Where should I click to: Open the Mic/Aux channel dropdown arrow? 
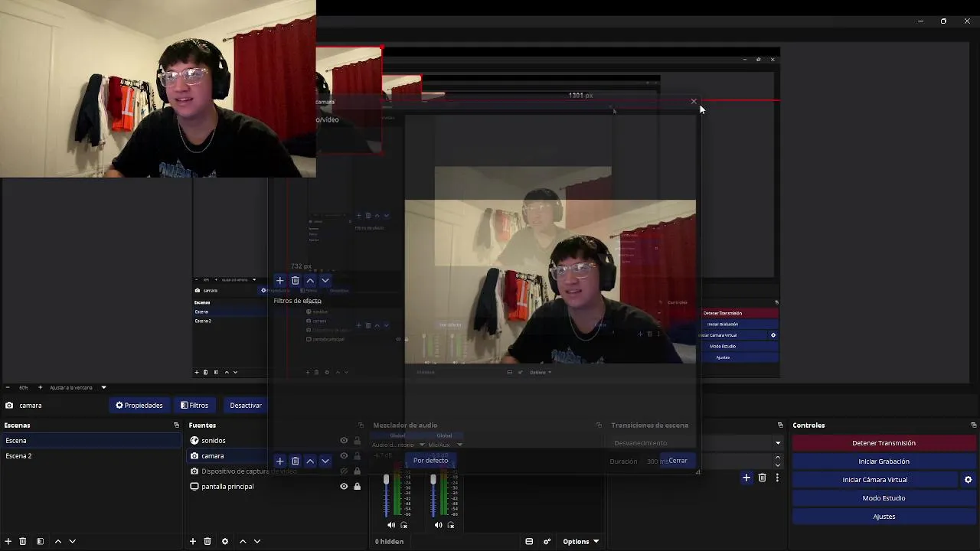coord(459,445)
